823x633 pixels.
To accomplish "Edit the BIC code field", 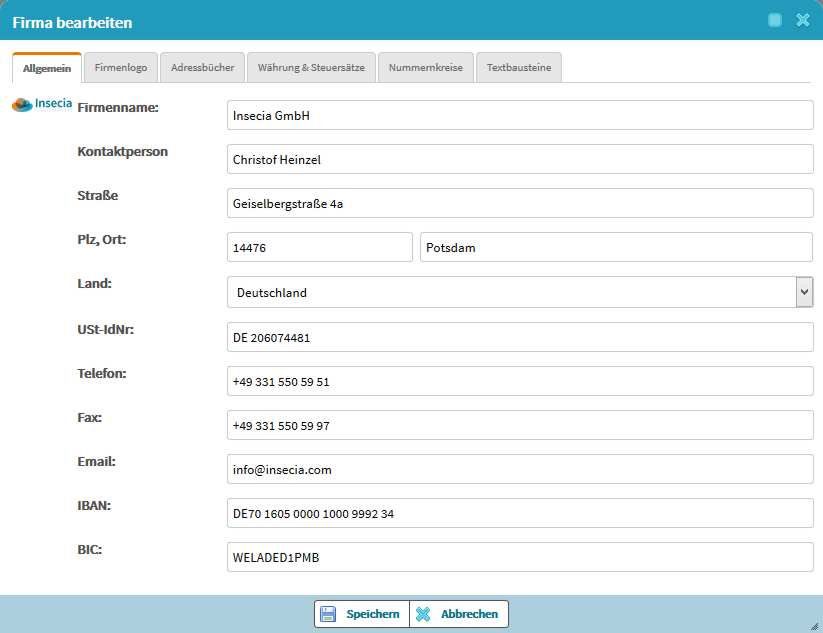I will pos(520,557).
